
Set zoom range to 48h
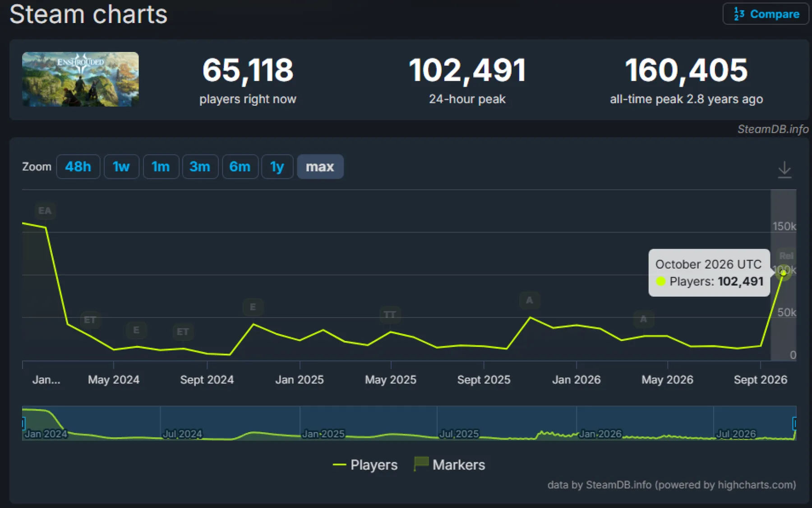pyautogui.click(x=78, y=167)
